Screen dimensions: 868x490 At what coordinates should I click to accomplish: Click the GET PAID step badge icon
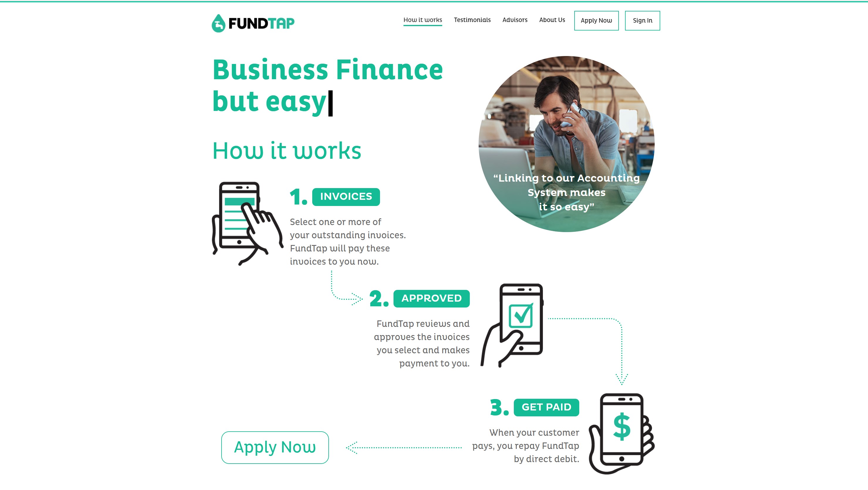[546, 407]
